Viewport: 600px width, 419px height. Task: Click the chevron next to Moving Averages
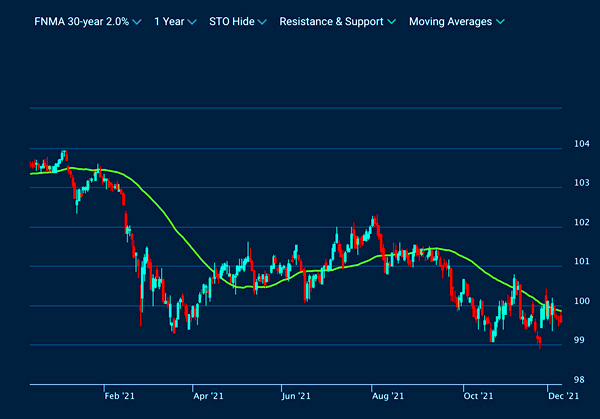pyautogui.click(x=500, y=22)
